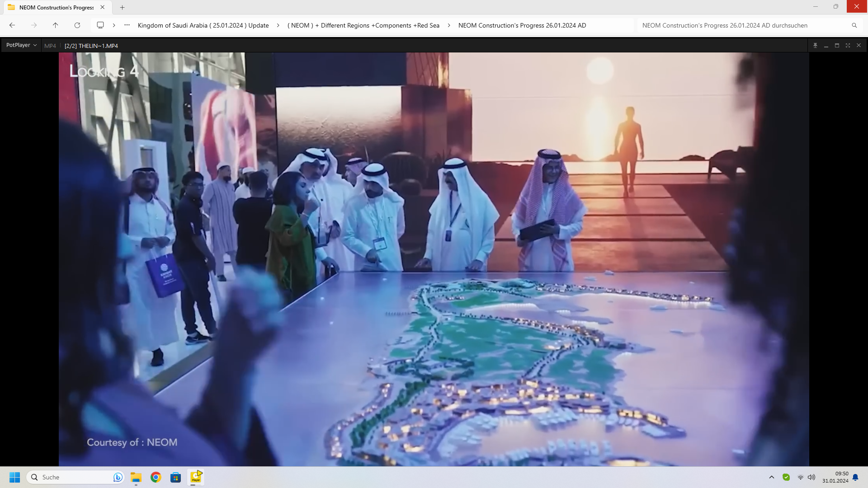Open the notifications bell
The width and height of the screenshot is (868, 488).
click(855, 477)
